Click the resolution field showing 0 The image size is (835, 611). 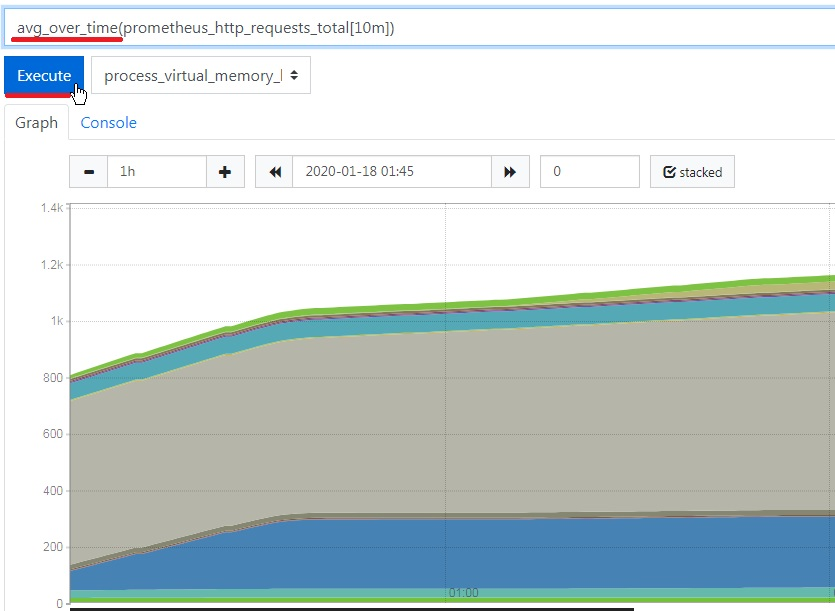tap(590, 172)
